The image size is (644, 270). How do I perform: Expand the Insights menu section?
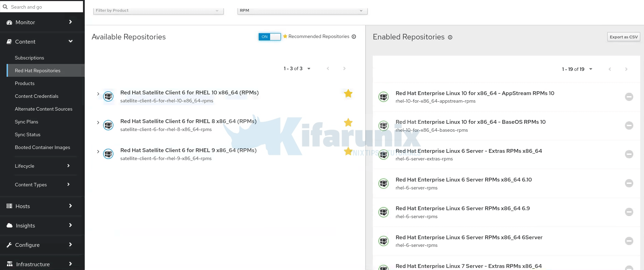(x=71, y=225)
